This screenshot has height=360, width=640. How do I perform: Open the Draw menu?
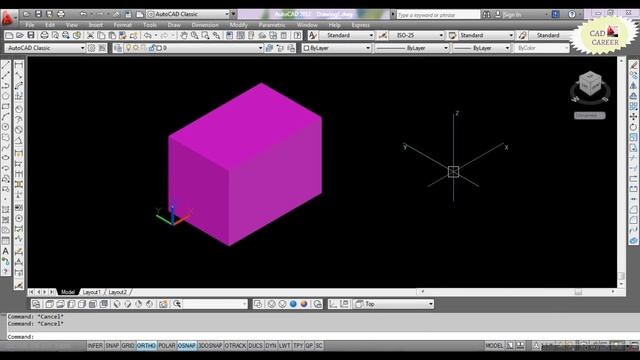coord(174,25)
